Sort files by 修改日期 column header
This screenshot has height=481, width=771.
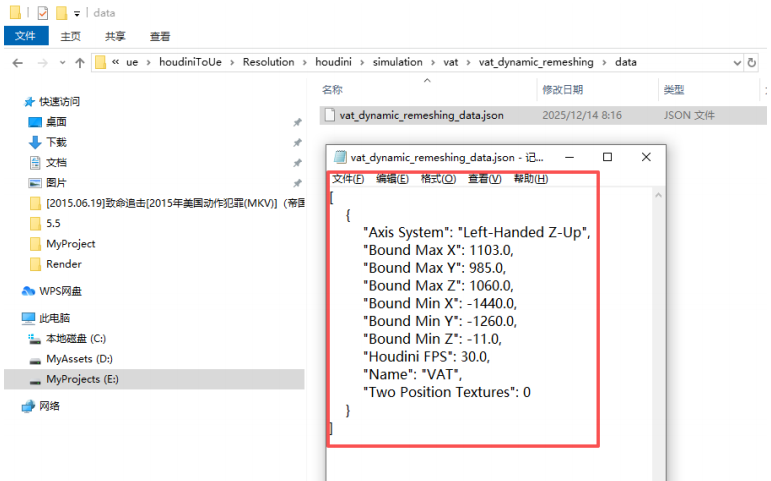click(x=565, y=90)
